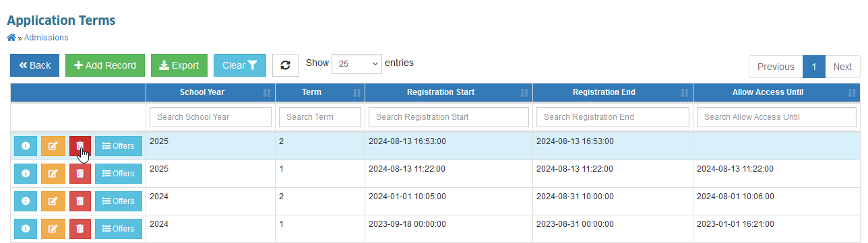Sort by Term column arrows
868x243 pixels.
(x=356, y=93)
